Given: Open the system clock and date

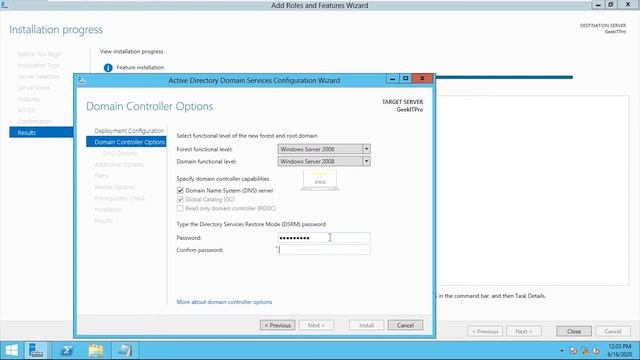Looking at the screenshot, I should (x=620, y=350).
